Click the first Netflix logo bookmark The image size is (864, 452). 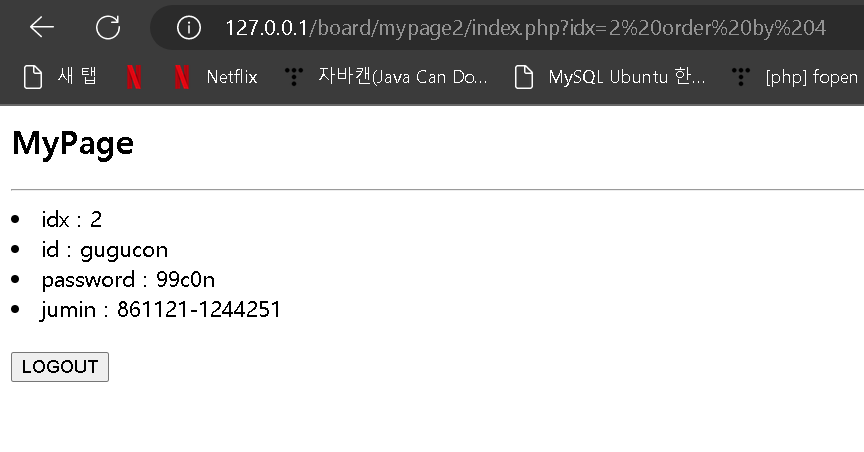134,77
